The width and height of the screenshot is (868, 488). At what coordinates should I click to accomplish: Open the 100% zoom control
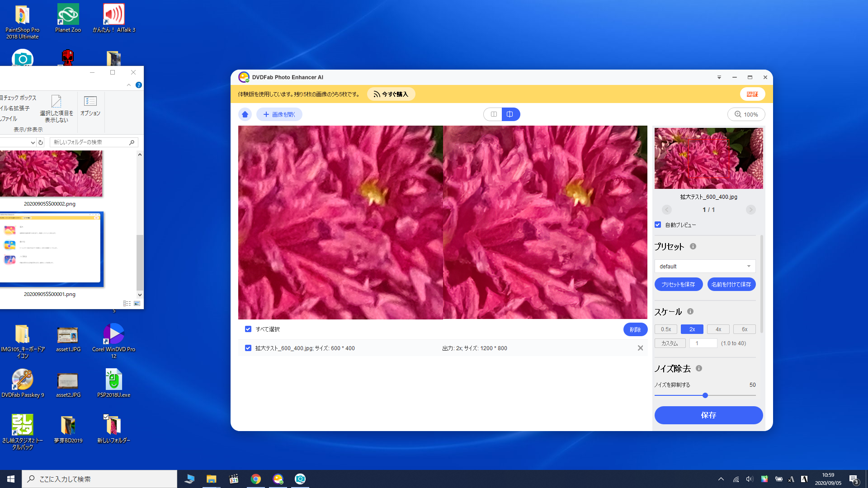pos(746,114)
